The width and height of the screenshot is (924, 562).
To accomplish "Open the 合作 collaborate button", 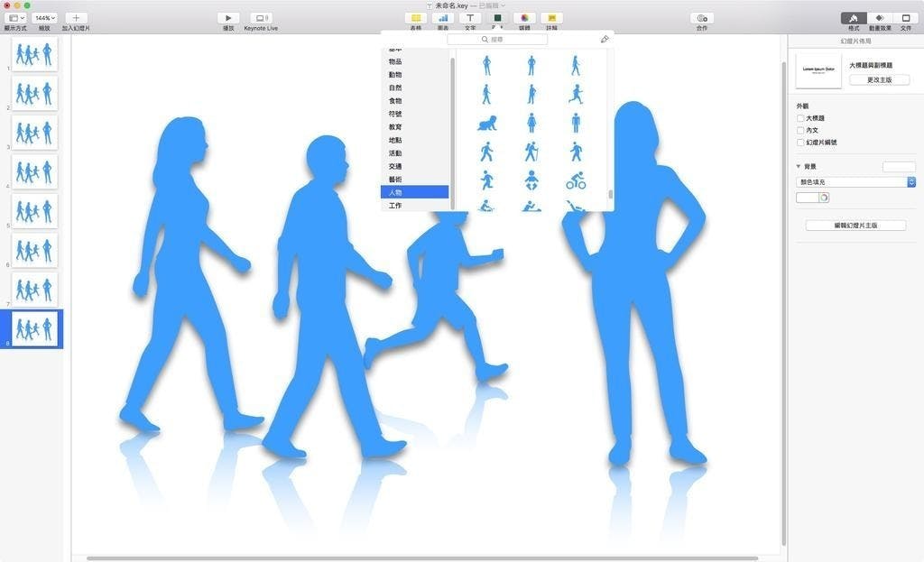I will pos(702,18).
